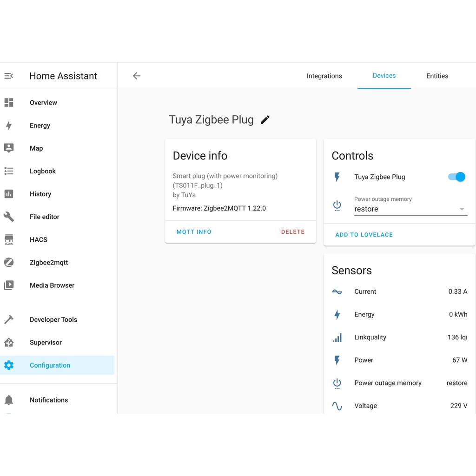Open the HACS store icon
Screen dimensions: 476x476
click(9, 240)
